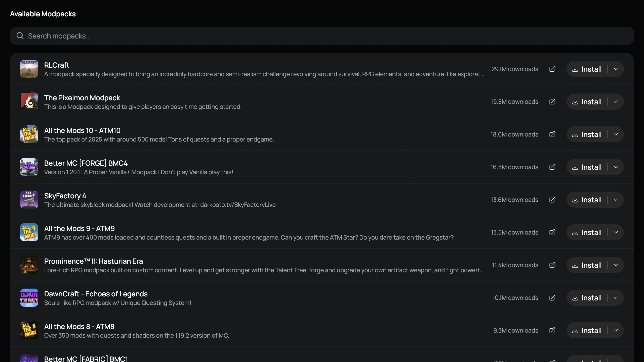Click the ATM8 modpack thumbnail
This screenshot has width=644, height=362.
[x=29, y=330]
